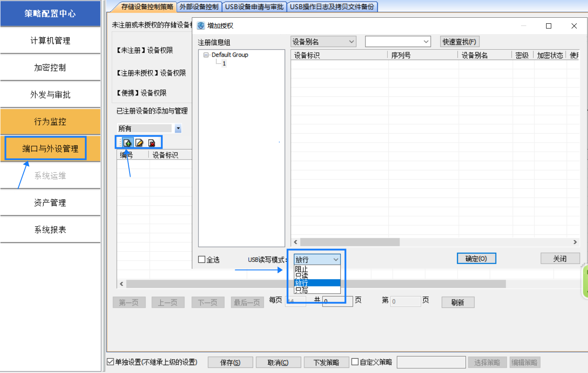Click the shield icon in 增加授权 title bar

click(x=201, y=26)
